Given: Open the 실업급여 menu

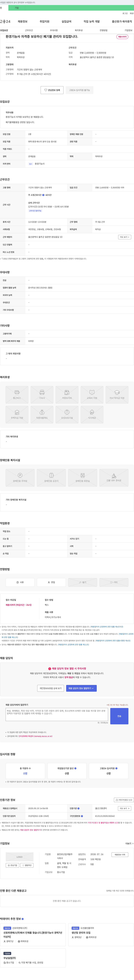Looking at the screenshot, I should [x=66, y=22].
